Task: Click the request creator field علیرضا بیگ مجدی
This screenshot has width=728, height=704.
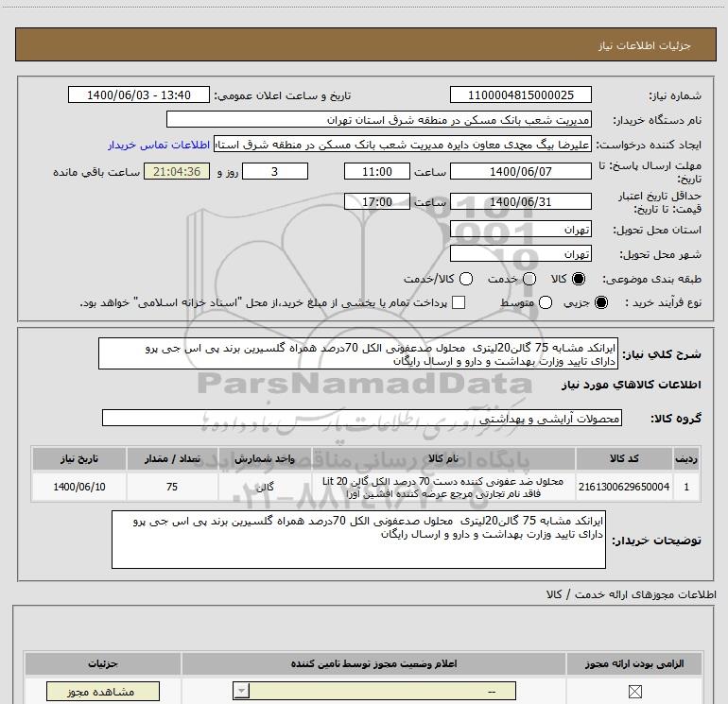Action: pos(403,145)
